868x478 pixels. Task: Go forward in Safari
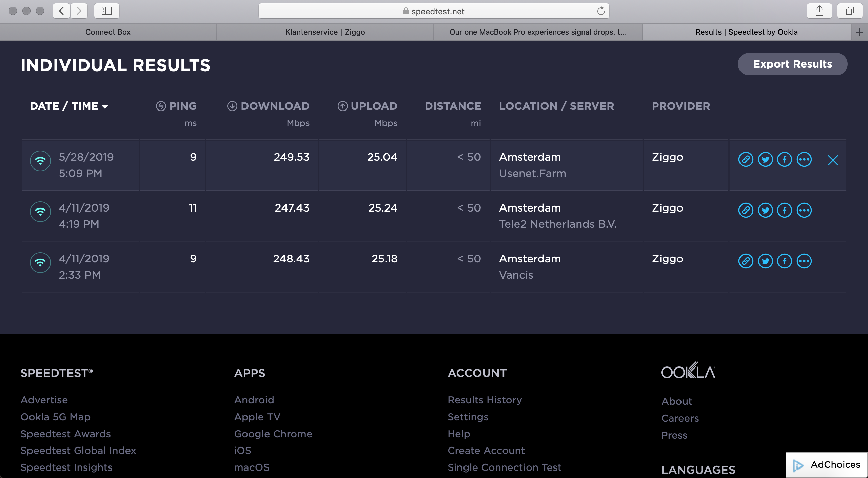pyautogui.click(x=79, y=11)
